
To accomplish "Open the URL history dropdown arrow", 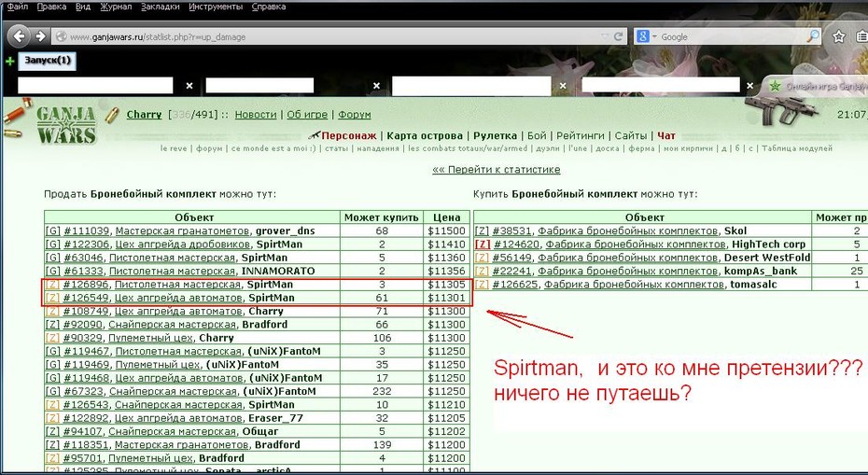I will pyautogui.click(x=605, y=36).
